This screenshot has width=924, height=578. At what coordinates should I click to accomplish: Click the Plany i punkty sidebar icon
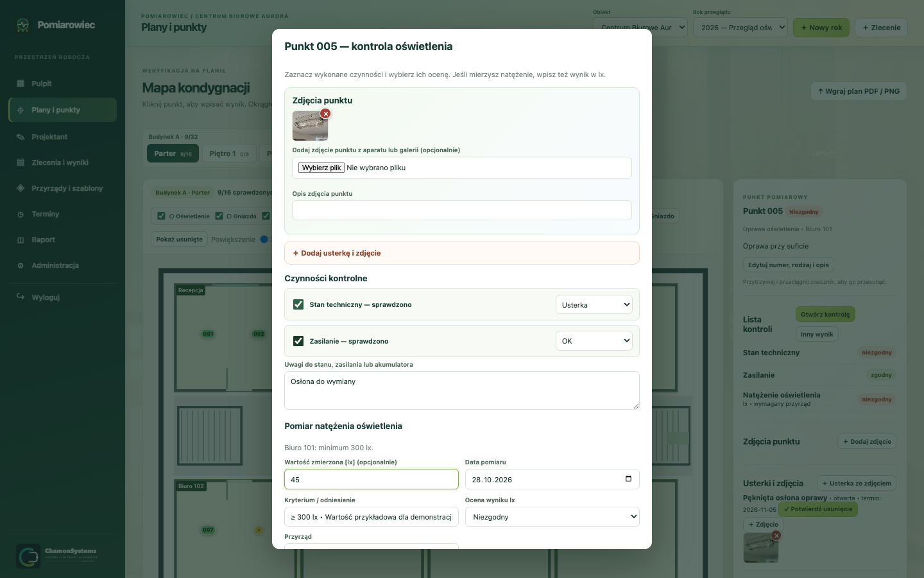pyautogui.click(x=21, y=110)
